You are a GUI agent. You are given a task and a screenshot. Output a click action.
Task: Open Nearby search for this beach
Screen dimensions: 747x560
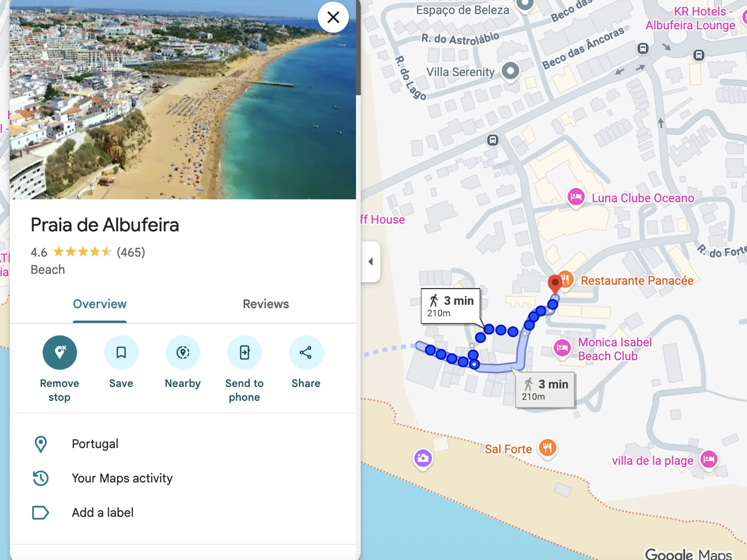click(x=183, y=352)
